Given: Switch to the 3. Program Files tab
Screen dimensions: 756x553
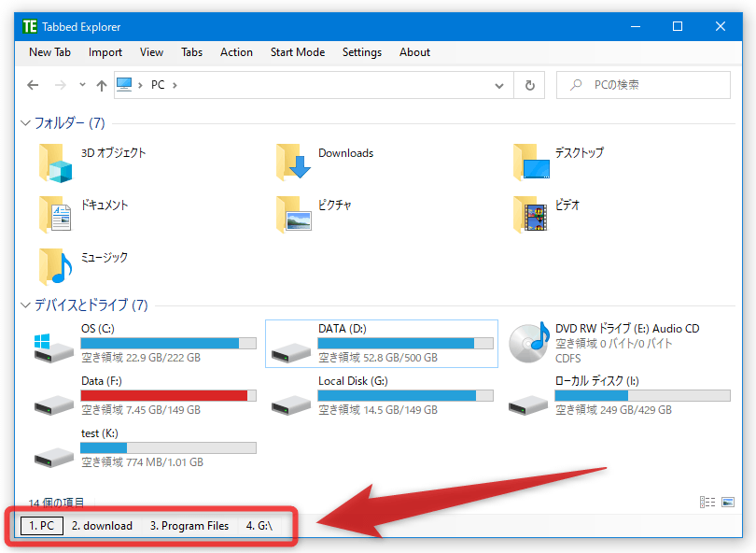Looking at the screenshot, I should [x=189, y=526].
